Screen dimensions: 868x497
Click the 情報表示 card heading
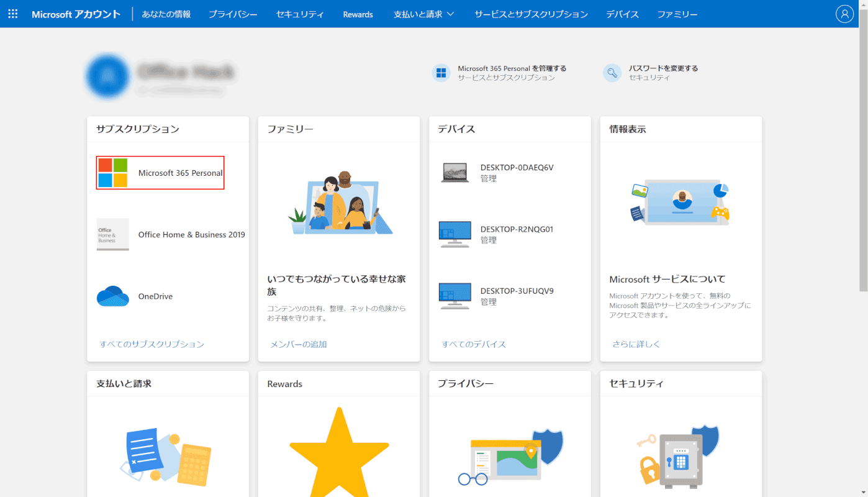coord(628,129)
